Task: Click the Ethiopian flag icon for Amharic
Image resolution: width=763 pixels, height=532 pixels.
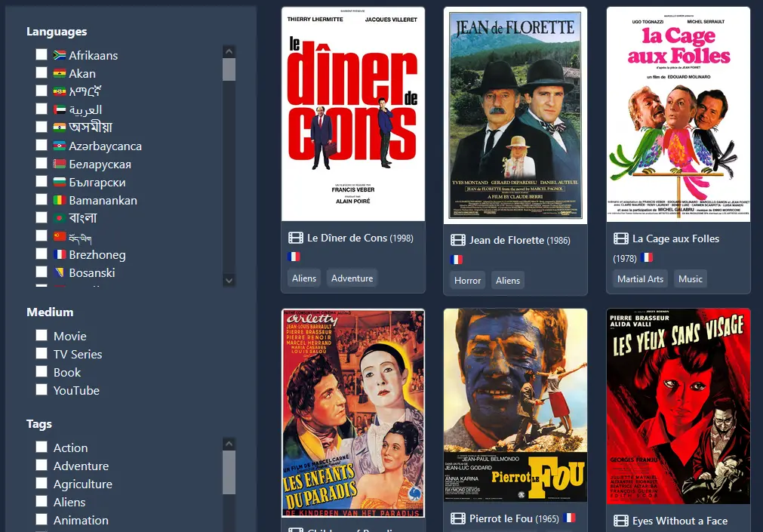Action: (x=60, y=91)
